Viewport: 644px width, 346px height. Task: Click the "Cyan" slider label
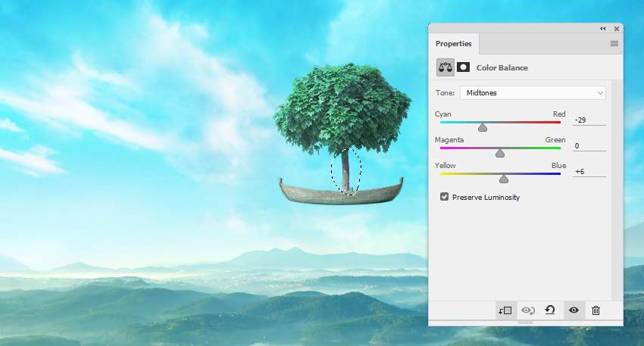(x=442, y=114)
